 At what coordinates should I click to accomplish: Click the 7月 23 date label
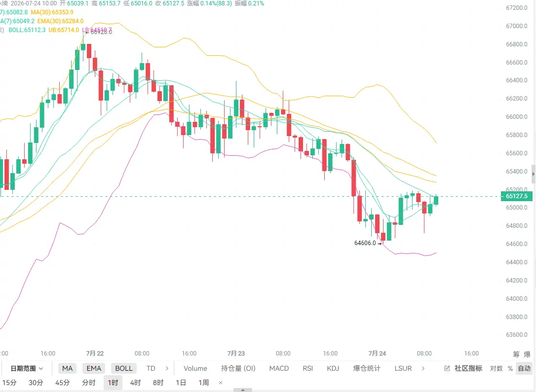click(236, 354)
